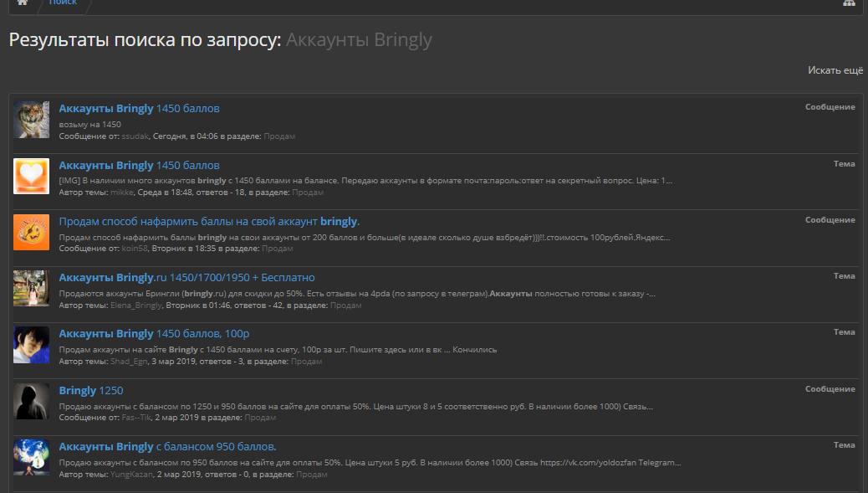868x493 pixels.
Task: Click snippet starting '[IMG] В наличии много аккаунтов'
Action: [x=365, y=181]
